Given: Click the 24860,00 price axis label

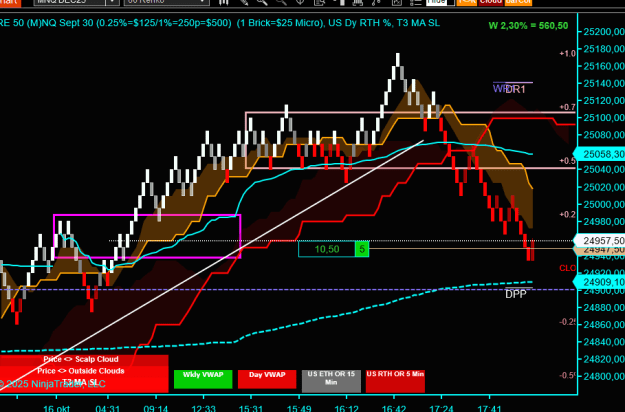Looking at the screenshot, I should 603,325.
